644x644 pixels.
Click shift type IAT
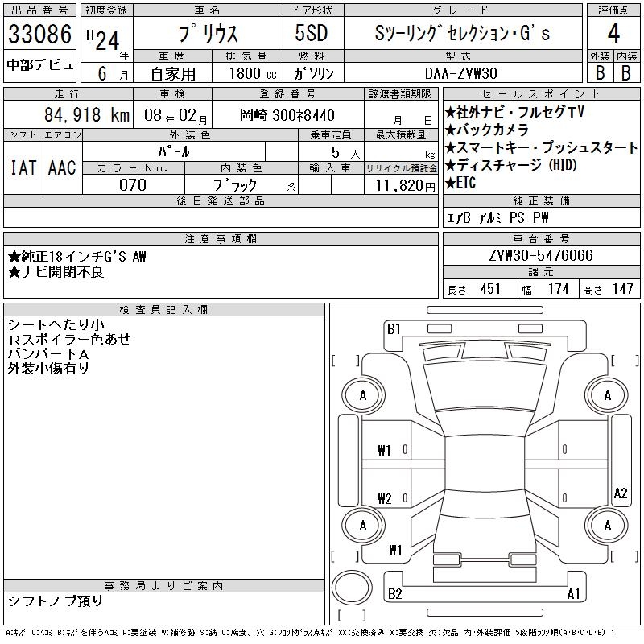point(23,167)
